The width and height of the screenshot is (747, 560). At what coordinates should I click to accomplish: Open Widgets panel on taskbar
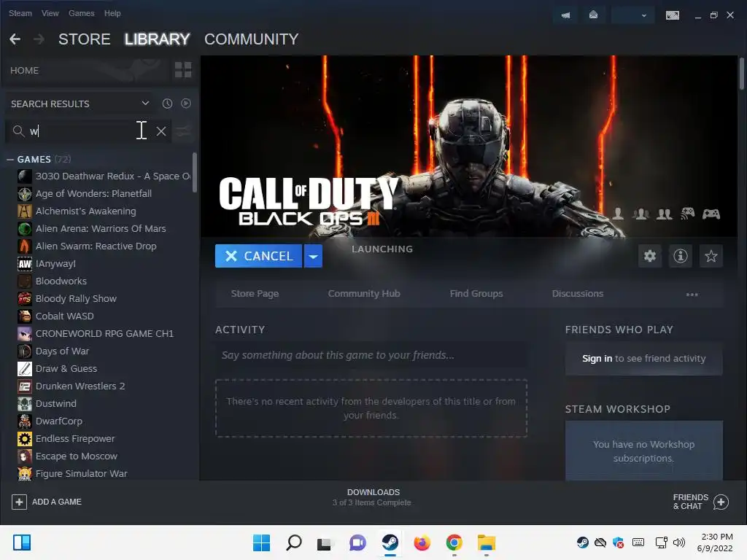[22, 542]
